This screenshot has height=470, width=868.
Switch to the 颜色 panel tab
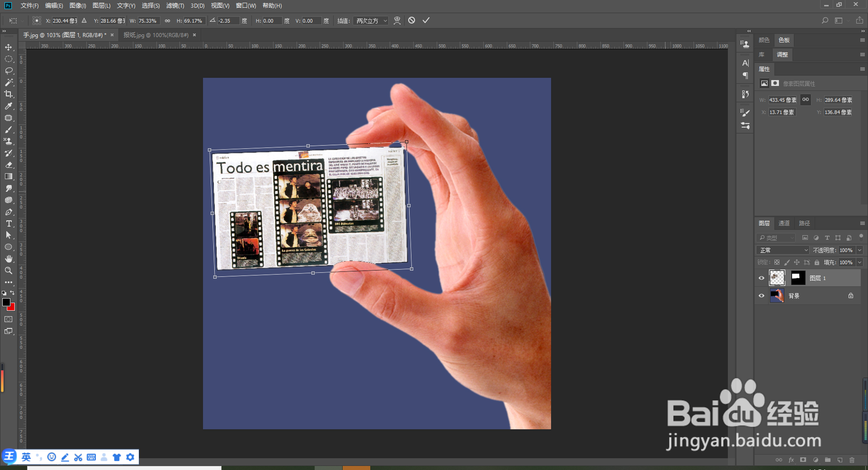tap(764, 40)
